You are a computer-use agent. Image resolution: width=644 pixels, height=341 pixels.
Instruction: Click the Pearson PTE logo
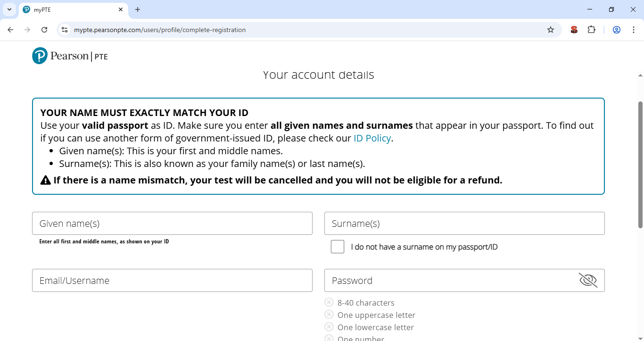point(70,56)
